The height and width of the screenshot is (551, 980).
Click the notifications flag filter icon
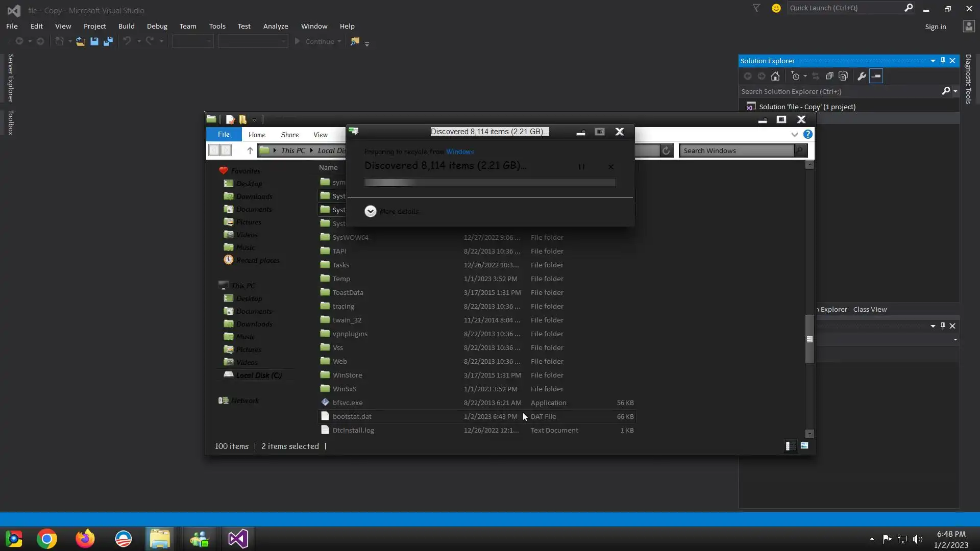coord(756,8)
